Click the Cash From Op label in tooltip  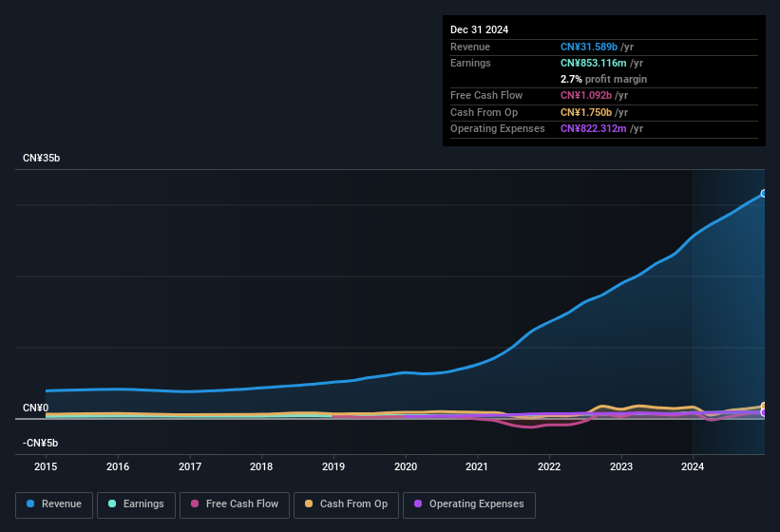484,112
